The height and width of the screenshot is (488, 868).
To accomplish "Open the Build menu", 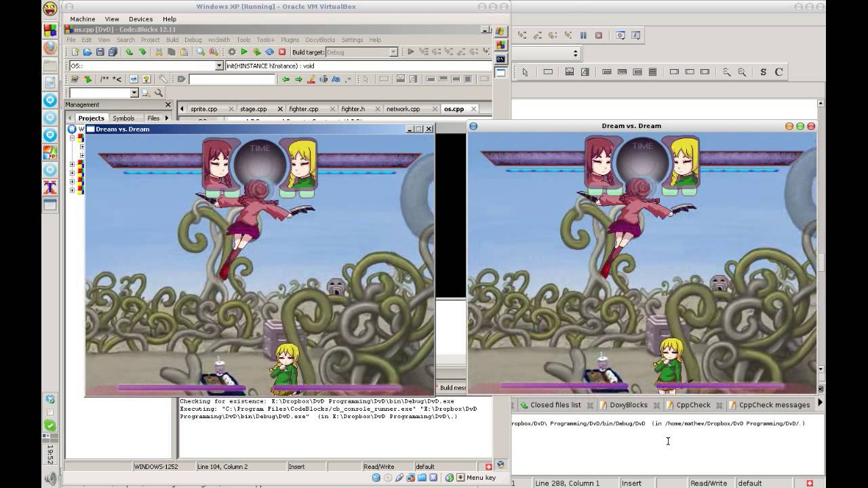I will [172, 40].
